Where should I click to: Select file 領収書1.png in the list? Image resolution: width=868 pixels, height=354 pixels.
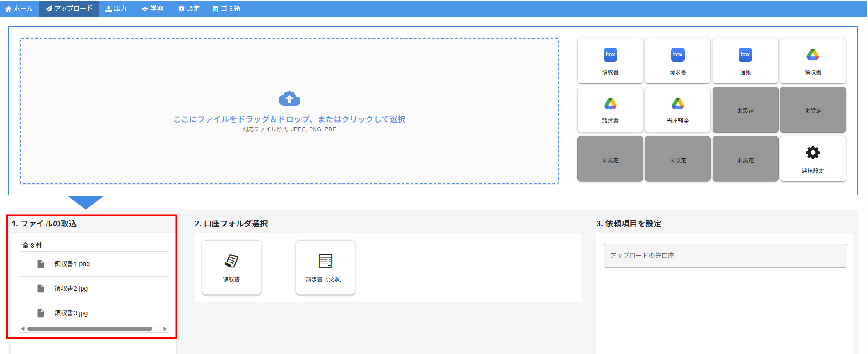tap(72, 264)
